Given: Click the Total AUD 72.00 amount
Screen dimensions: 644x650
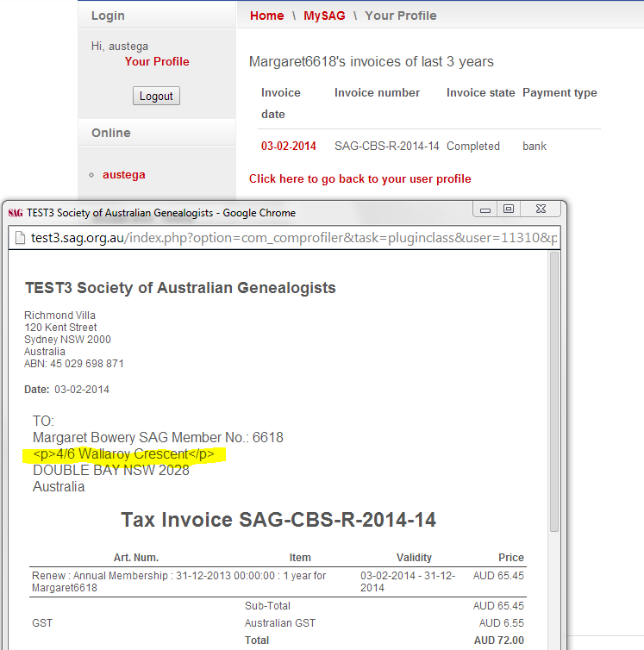Looking at the screenshot, I should pyautogui.click(x=498, y=640).
